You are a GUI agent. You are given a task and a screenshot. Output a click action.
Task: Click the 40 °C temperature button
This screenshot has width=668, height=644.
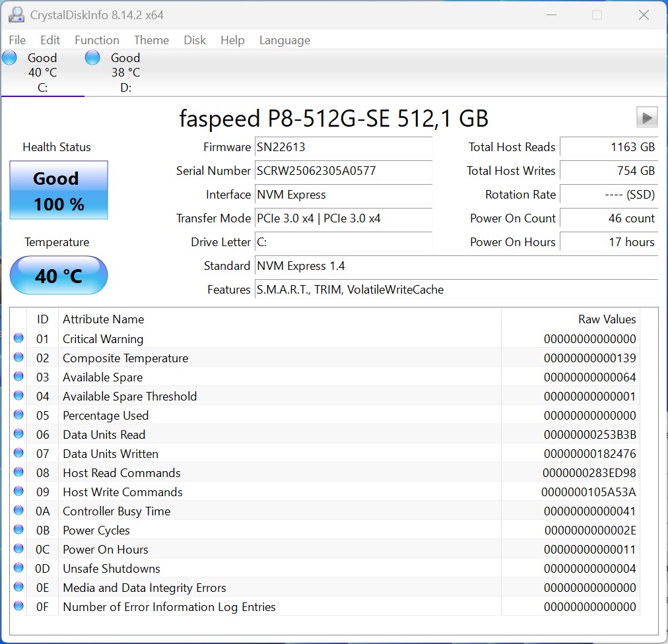pos(59,275)
